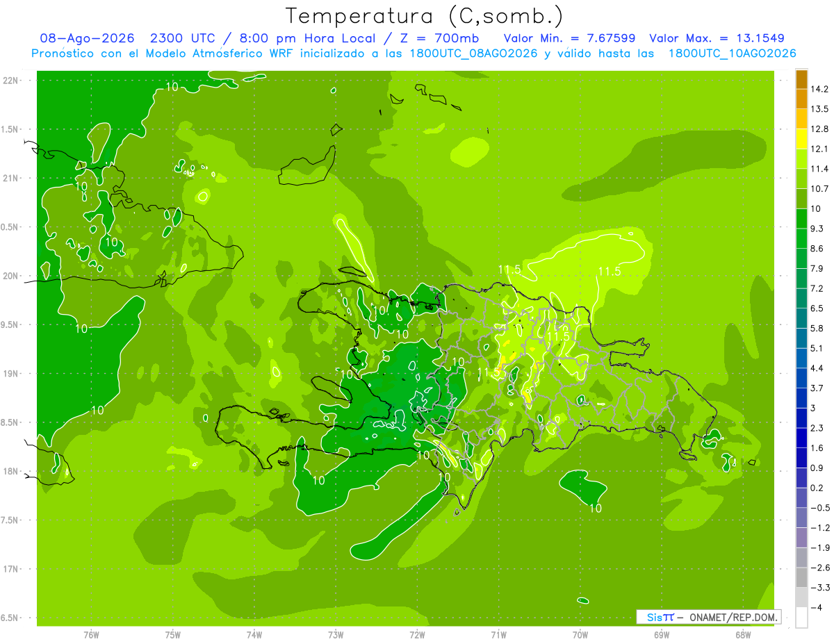Click the "SisTT - ONAMET/REP.DOM." credit label

tap(708, 617)
